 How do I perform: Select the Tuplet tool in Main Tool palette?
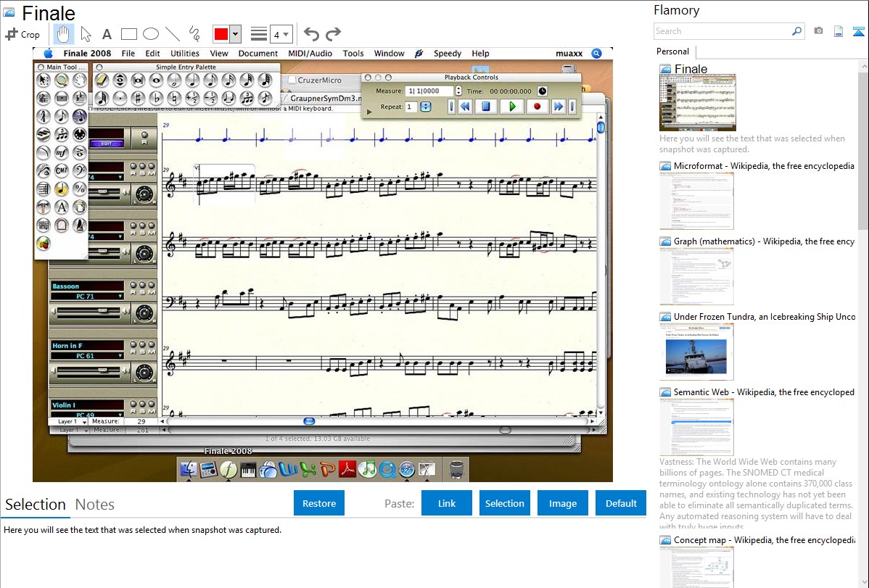pos(62,135)
